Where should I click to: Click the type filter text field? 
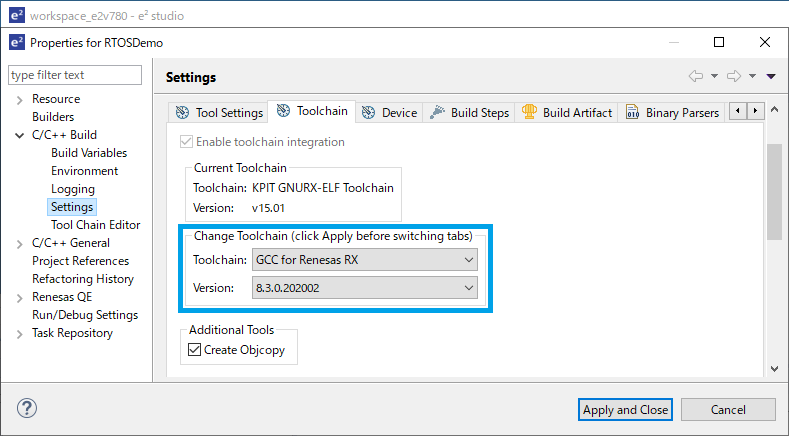pyautogui.click(x=75, y=75)
